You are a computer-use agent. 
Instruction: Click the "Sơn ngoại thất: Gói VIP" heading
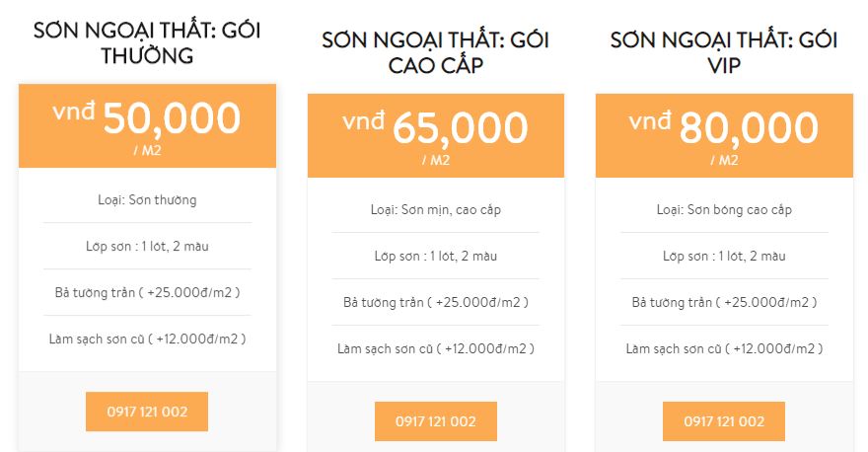coord(724,52)
